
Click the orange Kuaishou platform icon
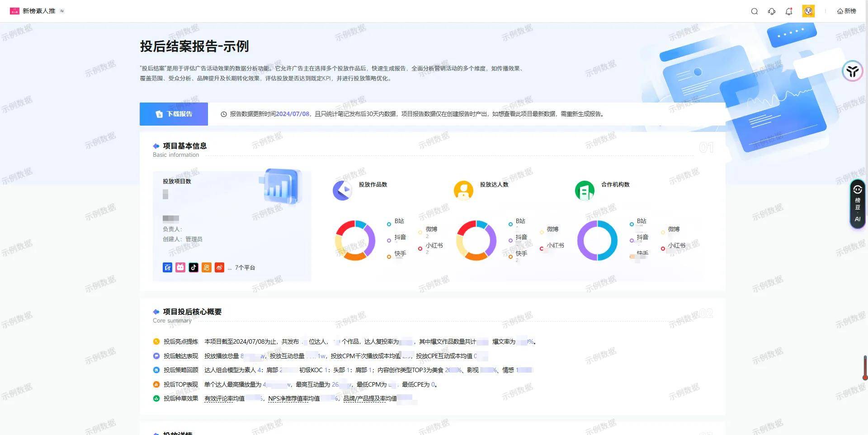[207, 267]
